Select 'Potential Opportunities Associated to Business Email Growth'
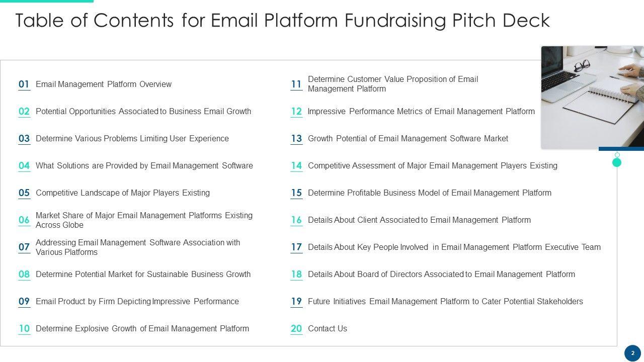Viewport: 644px width, 362px height. point(143,112)
